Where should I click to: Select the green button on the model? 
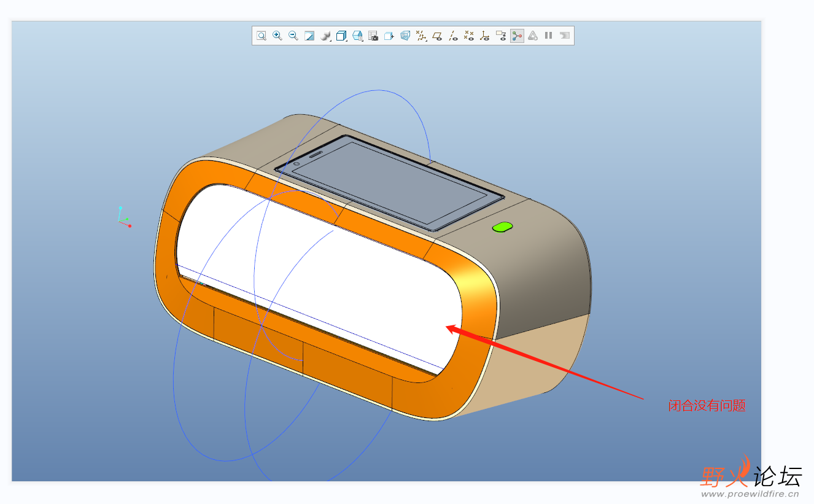[x=502, y=227]
